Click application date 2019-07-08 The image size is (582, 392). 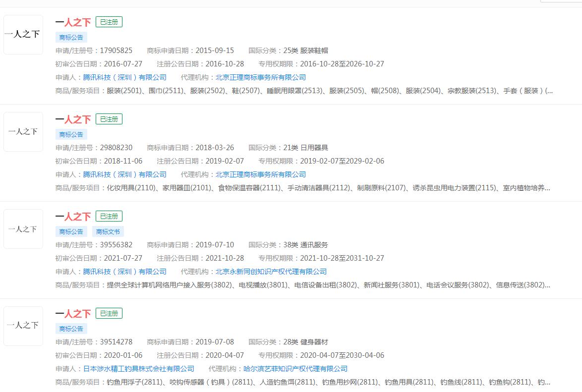tap(215, 342)
